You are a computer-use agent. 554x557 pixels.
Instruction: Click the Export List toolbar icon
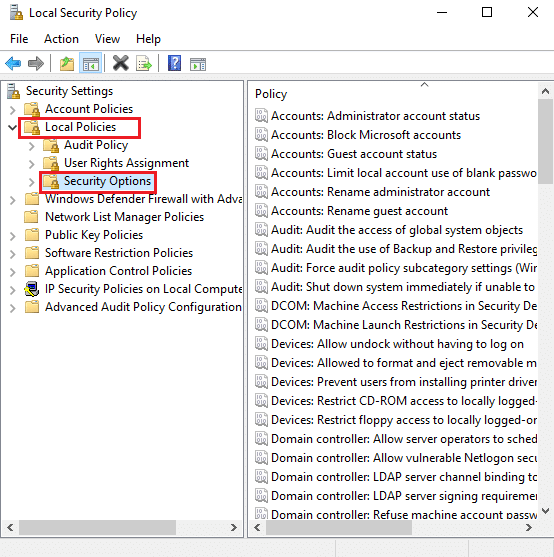pyautogui.click(x=144, y=64)
